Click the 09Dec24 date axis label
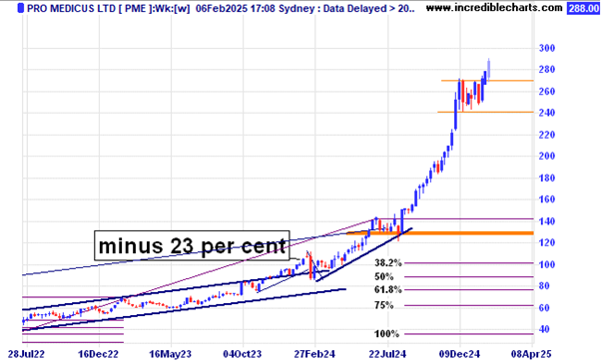The height and width of the screenshot is (364, 601). (459, 354)
